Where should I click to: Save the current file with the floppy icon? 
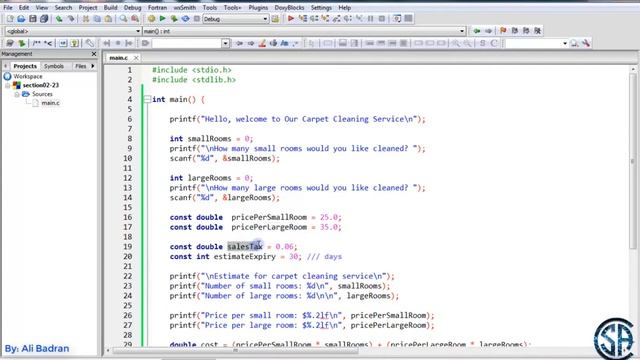click(x=33, y=19)
